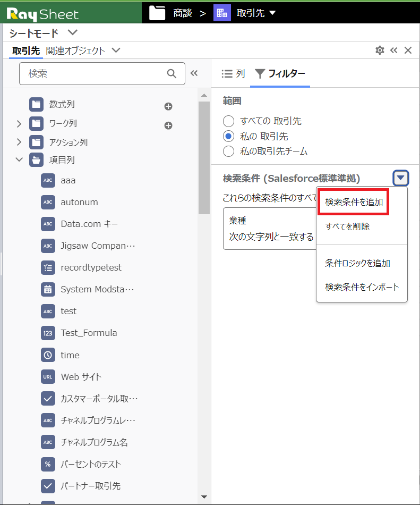The height and width of the screenshot is (505, 420).
Task: Click the 取引先 building icon in header
Action: [x=222, y=13]
